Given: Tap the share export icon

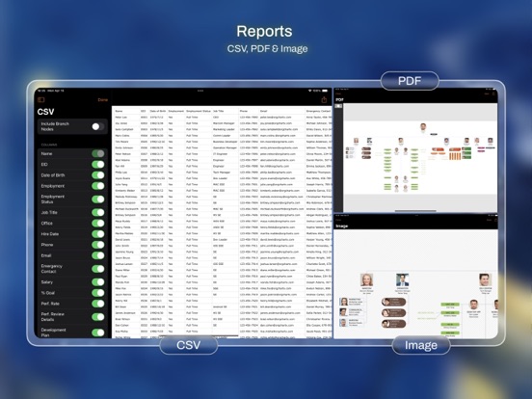Looking at the screenshot, I should tap(324, 100).
